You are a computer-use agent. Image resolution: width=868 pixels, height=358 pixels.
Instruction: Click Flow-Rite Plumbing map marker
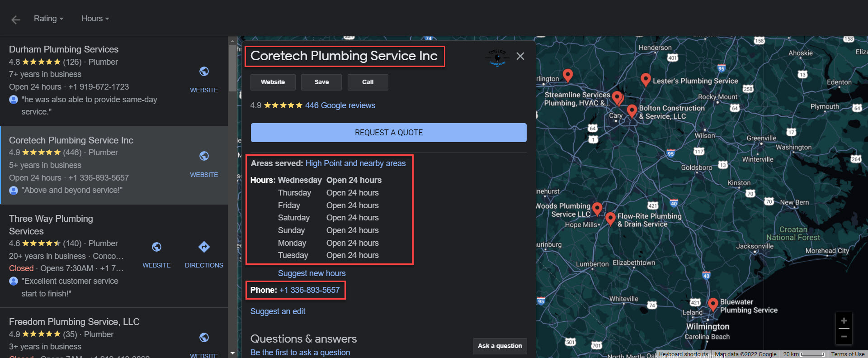(610, 218)
